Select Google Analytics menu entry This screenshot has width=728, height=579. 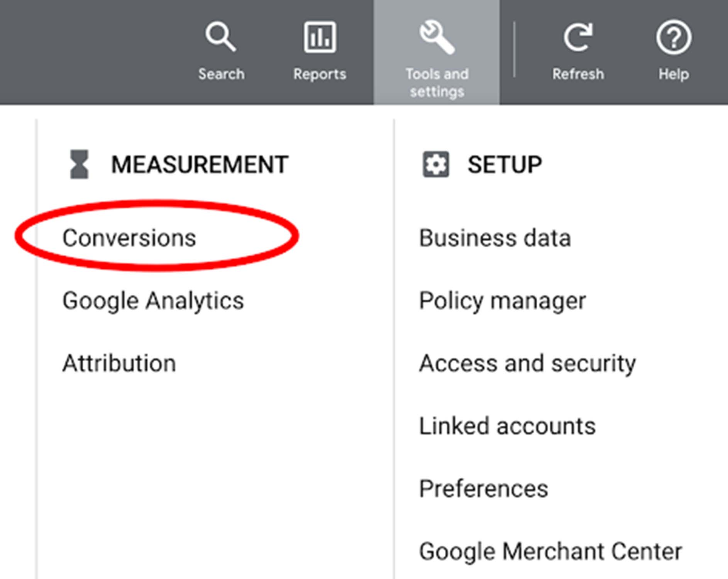point(153,301)
